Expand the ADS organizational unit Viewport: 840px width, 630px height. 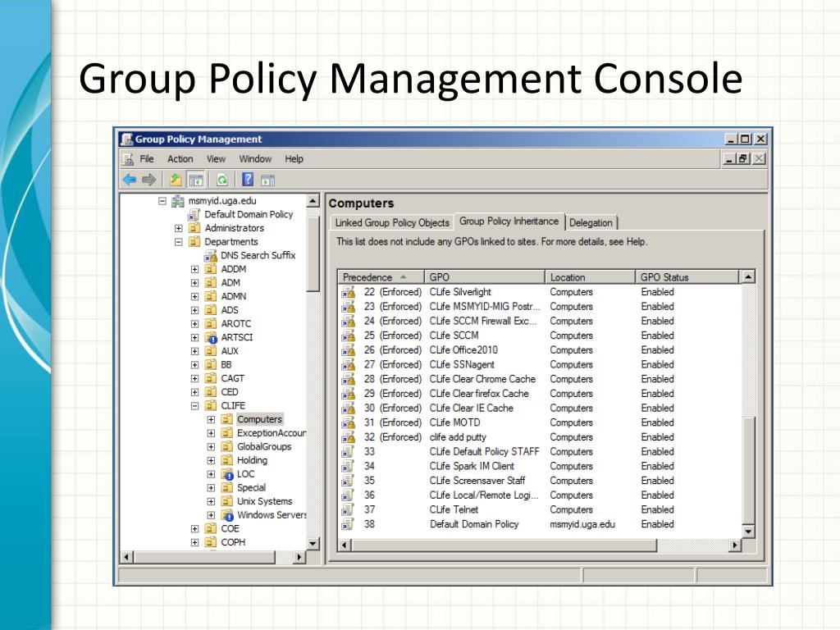pyautogui.click(x=195, y=310)
